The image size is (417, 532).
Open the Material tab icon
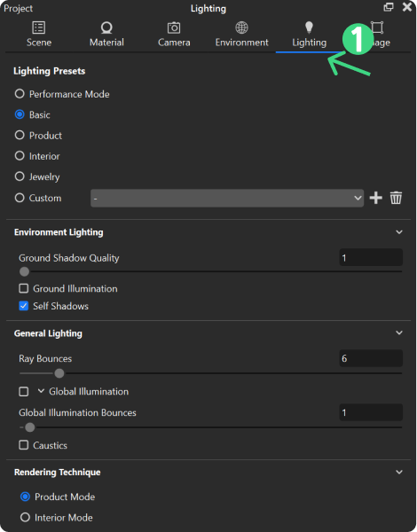(106, 27)
